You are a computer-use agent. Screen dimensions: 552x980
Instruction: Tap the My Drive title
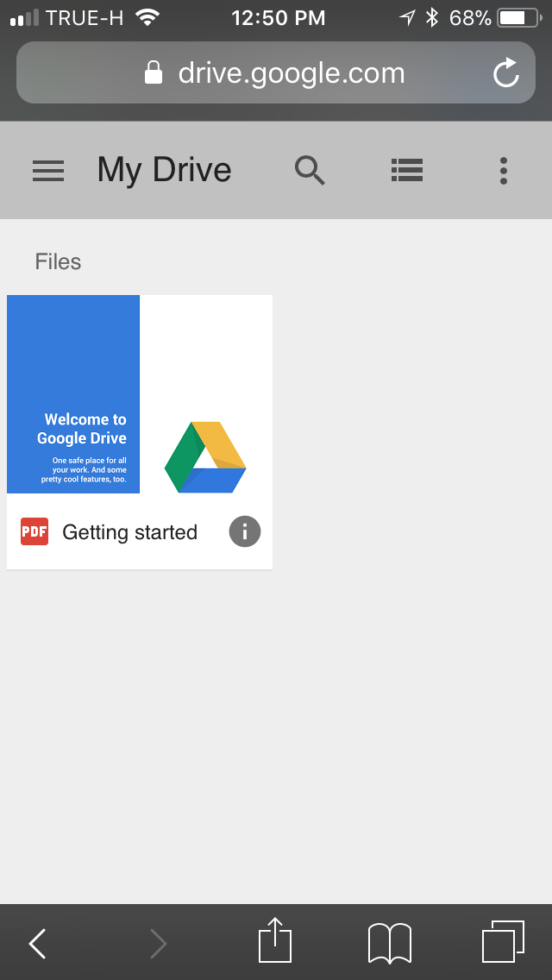point(165,170)
